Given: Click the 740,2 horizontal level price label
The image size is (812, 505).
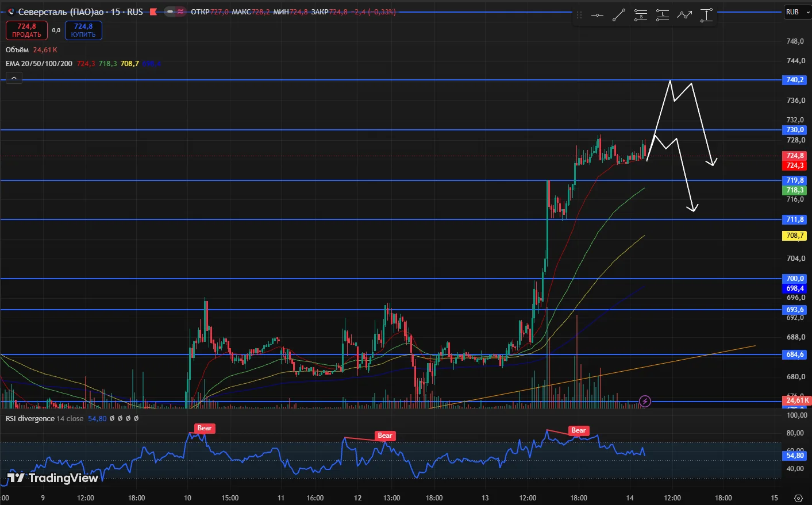Looking at the screenshot, I should tap(795, 80).
